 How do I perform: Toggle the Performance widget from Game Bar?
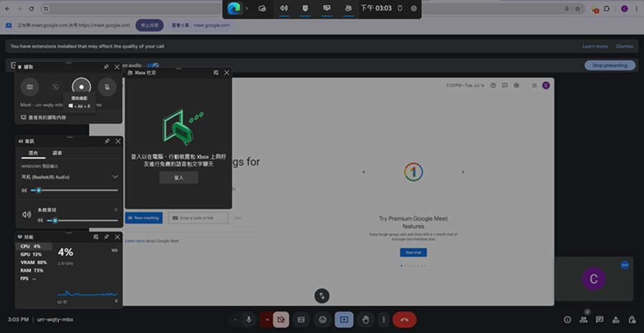pos(327,8)
